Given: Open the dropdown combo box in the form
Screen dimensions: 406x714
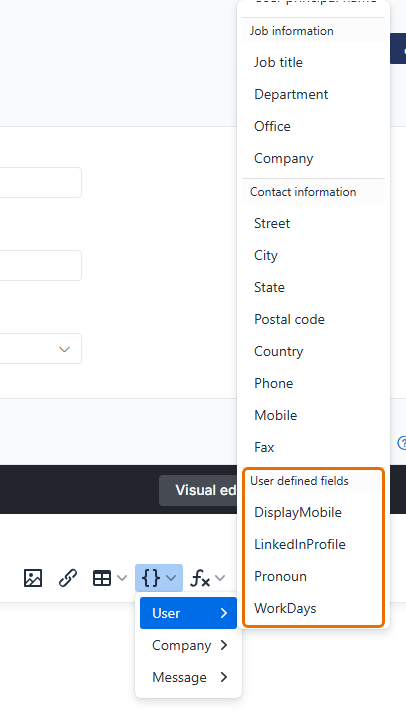Looking at the screenshot, I should [41, 349].
